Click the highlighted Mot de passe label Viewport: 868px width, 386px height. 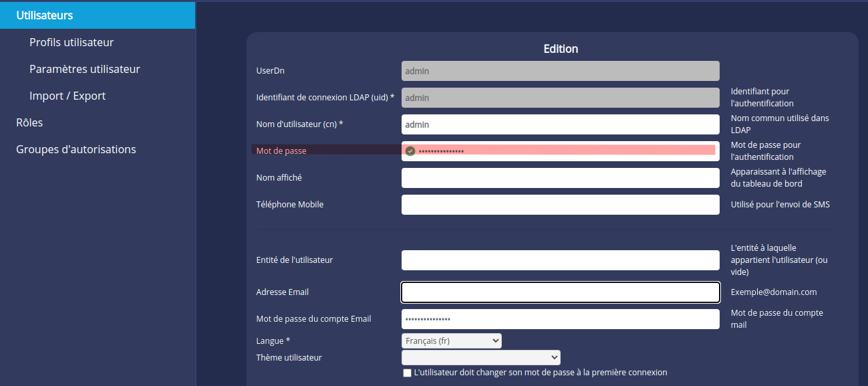[x=281, y=150]
